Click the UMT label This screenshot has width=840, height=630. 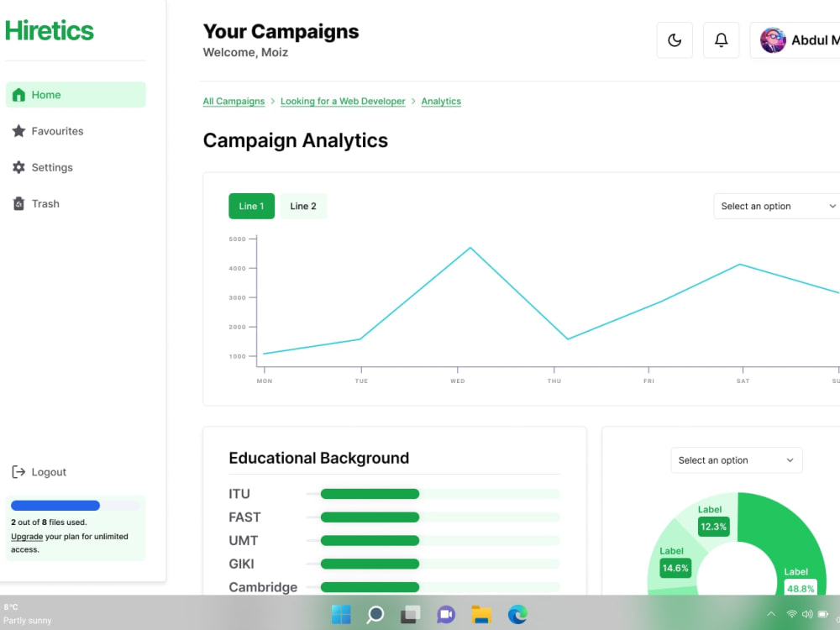[244, 540]
